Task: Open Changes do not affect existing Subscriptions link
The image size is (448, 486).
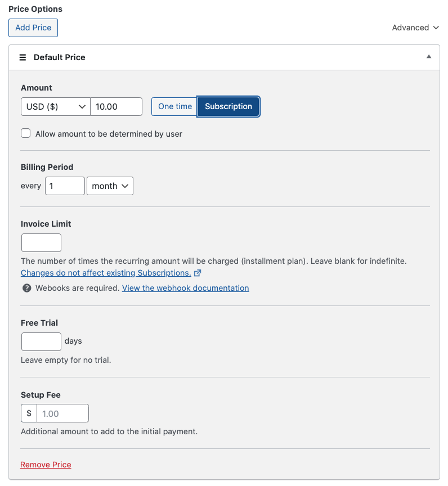Action: click(x=106, y=273)
